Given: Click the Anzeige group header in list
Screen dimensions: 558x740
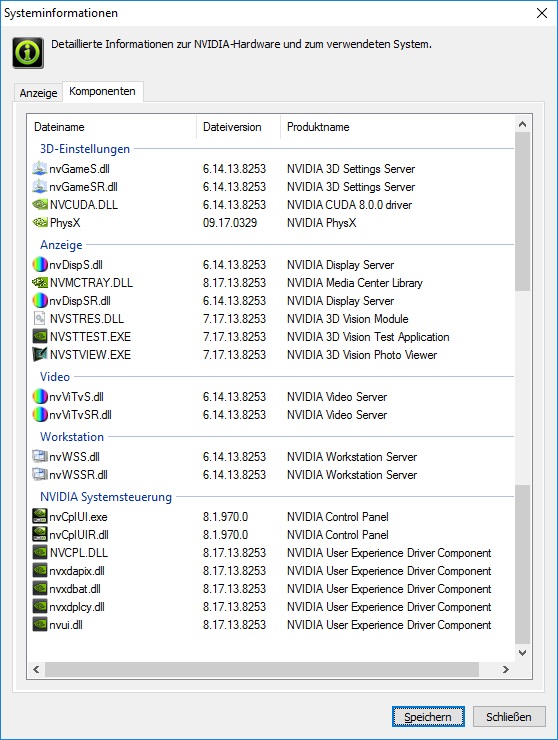Looking at the screenshot, I should pyautogui.click(x=61, y=244).
